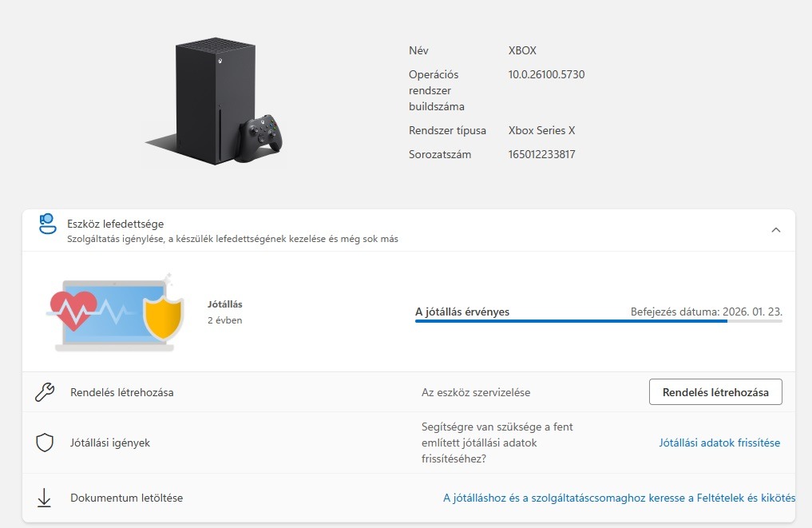Screen dimensions: 812x528
Task: Click the Xbox Series X system type value
Action: (541, 130)
